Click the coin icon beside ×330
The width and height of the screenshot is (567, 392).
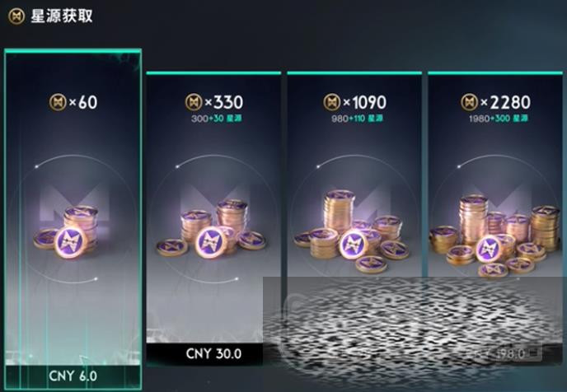tap(194, 102)
